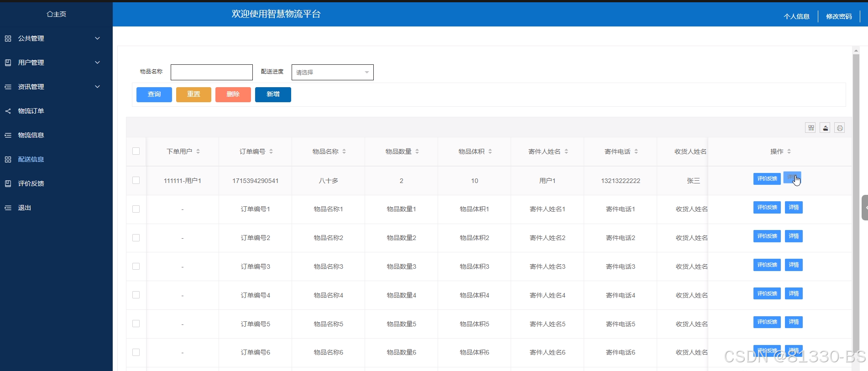The image size is (868, 371).
Task: Click 详情 button for 订单编号1 row
Action: point(794,208)
